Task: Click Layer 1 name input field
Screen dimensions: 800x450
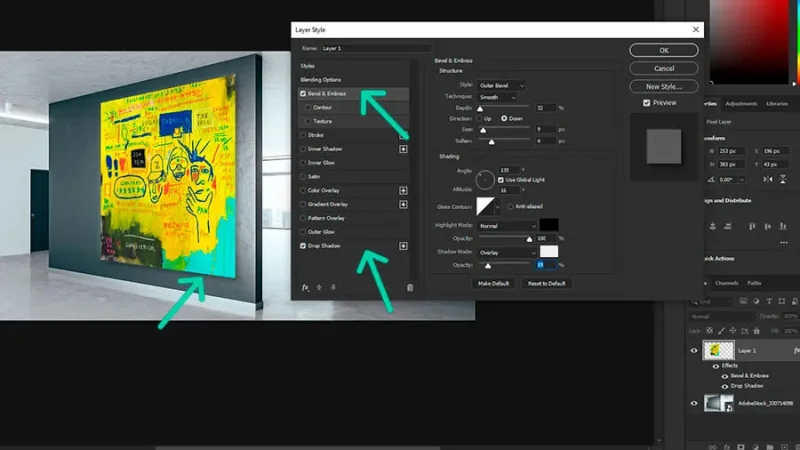Action: click(x=376, y=48)
